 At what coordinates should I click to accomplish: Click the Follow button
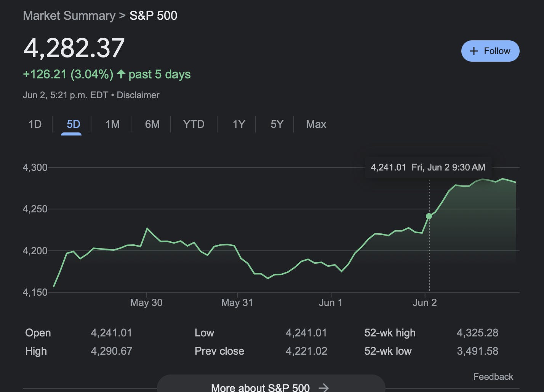click(490, 51)
